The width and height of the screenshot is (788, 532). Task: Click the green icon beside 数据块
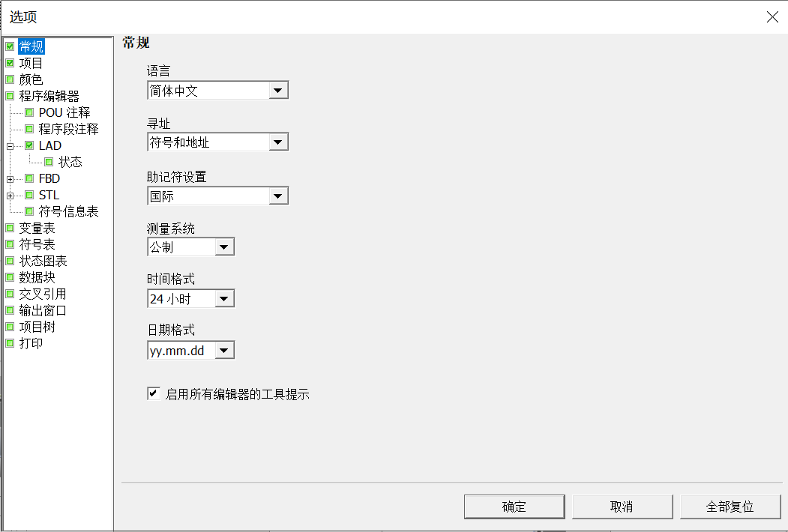[x=10, y=277]
